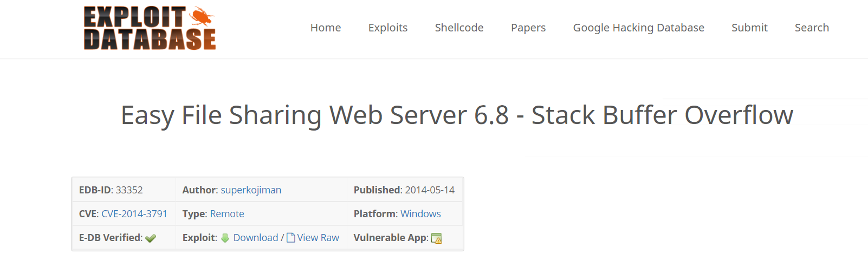This screenshot has height=253, width=868.
Task: Click the Exploit label
Action: coord(200,238)
